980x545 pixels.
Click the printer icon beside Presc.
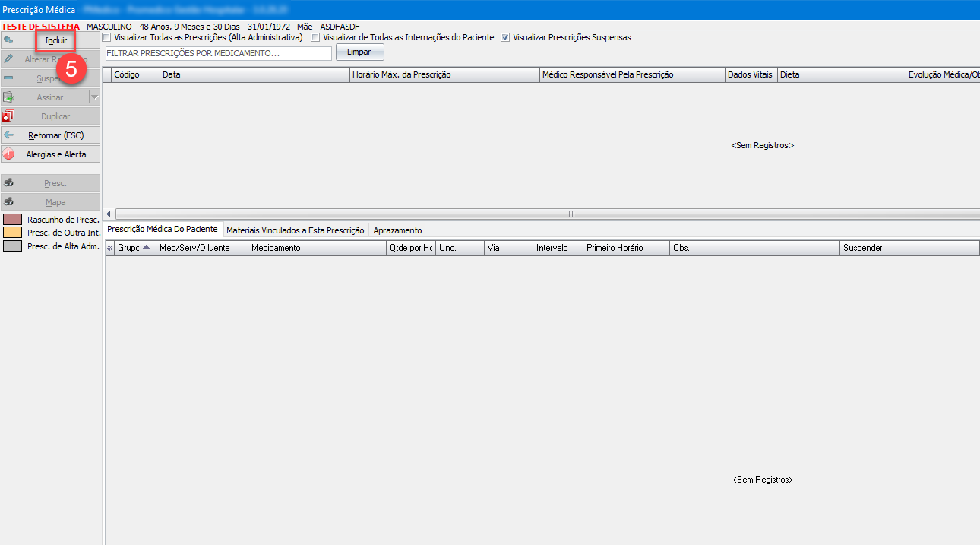point(8,183)
